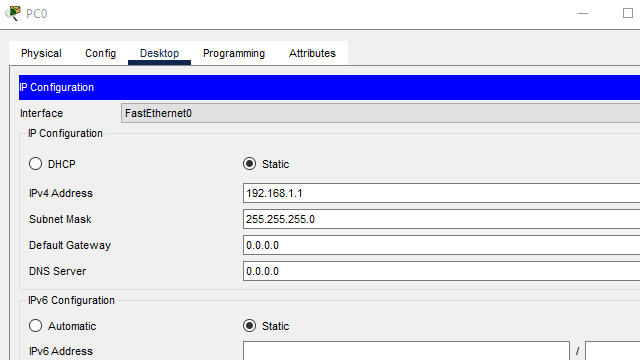Enable Automatic IPv6 configuration
Viewport: 640px width, 360px height.
[x=36, y=326]
